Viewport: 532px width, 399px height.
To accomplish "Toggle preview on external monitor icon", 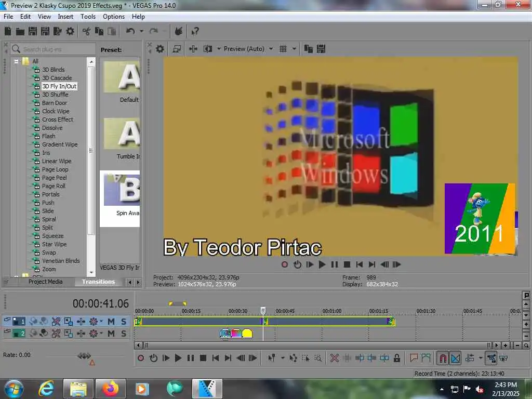I will (x=177, y=49).
